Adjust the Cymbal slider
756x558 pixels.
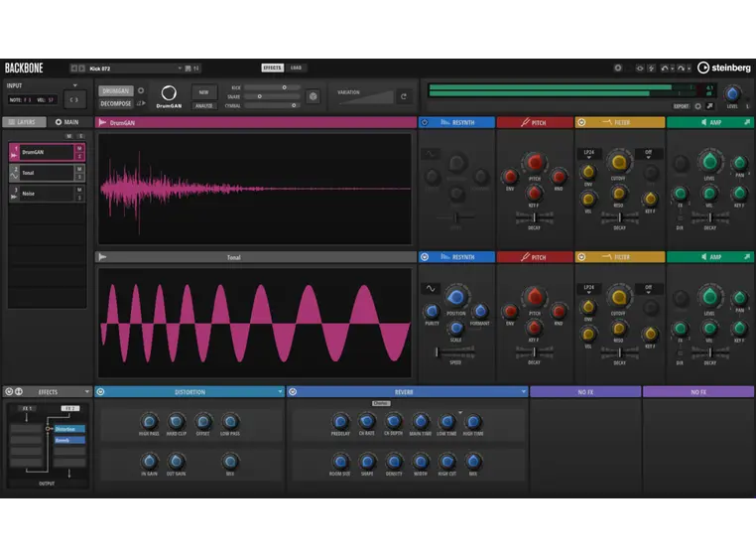(273, 105)
